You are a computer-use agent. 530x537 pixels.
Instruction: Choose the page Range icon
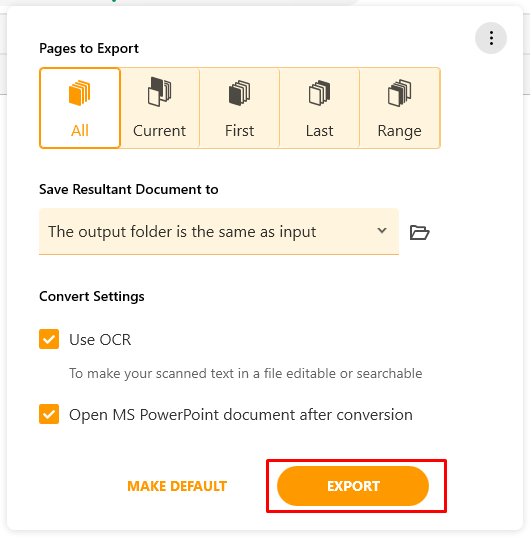click(400, 93)
